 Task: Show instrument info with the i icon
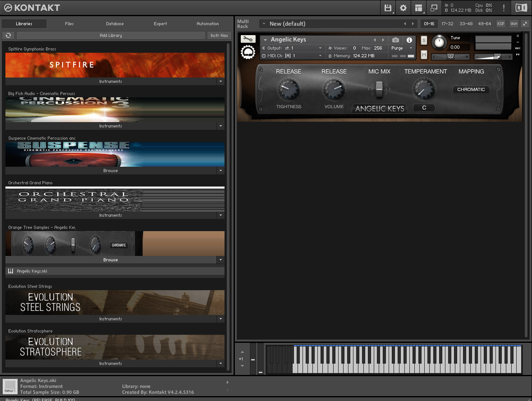(x=409, y=40)
